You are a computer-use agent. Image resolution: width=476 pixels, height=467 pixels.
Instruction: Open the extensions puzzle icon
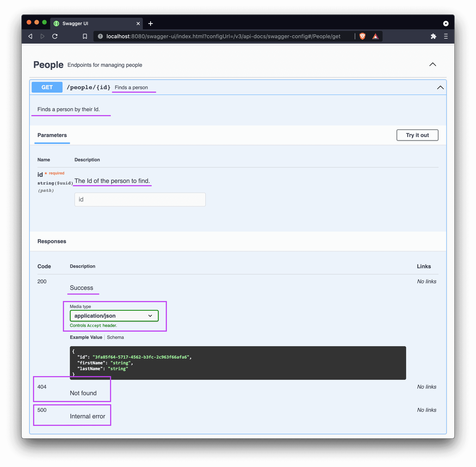433,36
